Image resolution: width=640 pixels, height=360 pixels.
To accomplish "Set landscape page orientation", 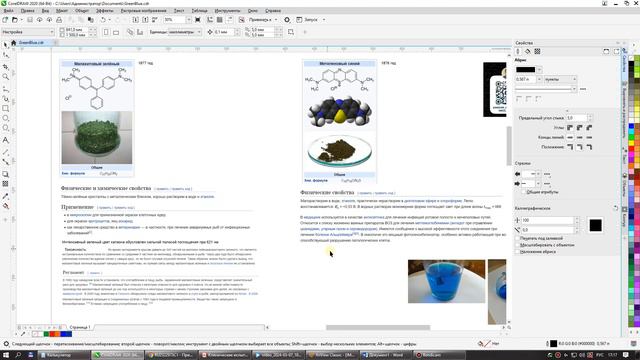I will click(116, 32).
